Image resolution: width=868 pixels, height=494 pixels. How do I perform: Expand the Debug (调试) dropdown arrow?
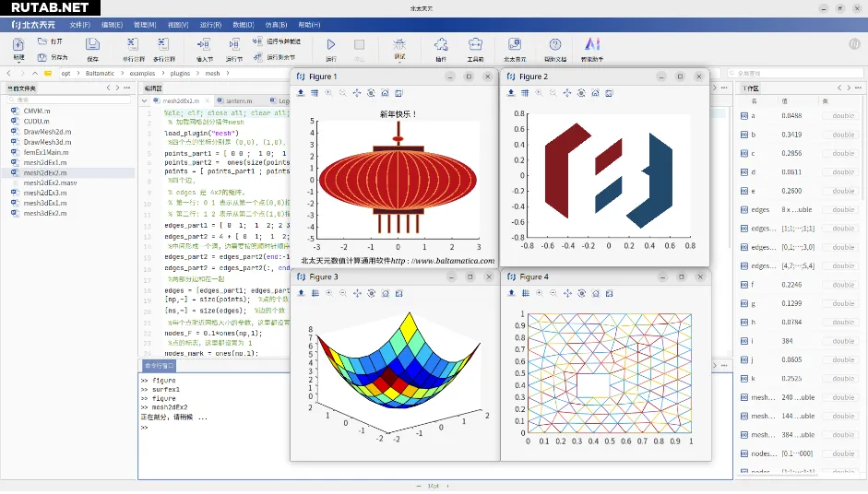(x=399, y=64)
